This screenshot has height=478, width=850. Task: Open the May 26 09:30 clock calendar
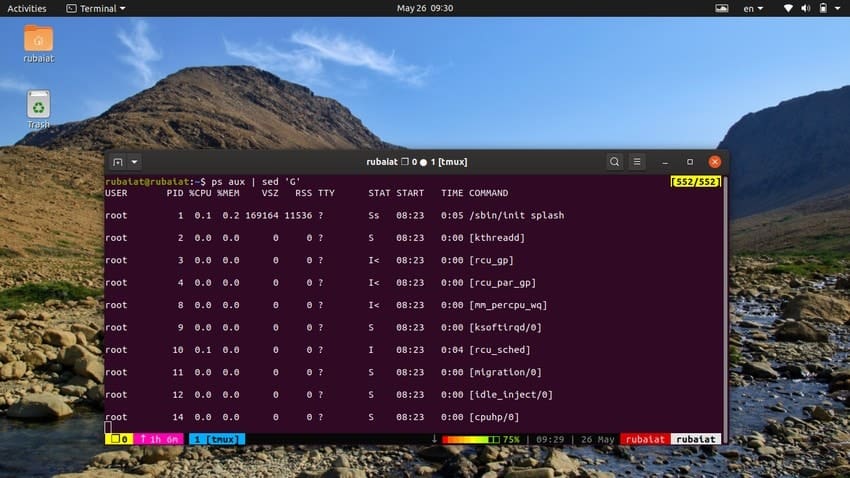425,8
